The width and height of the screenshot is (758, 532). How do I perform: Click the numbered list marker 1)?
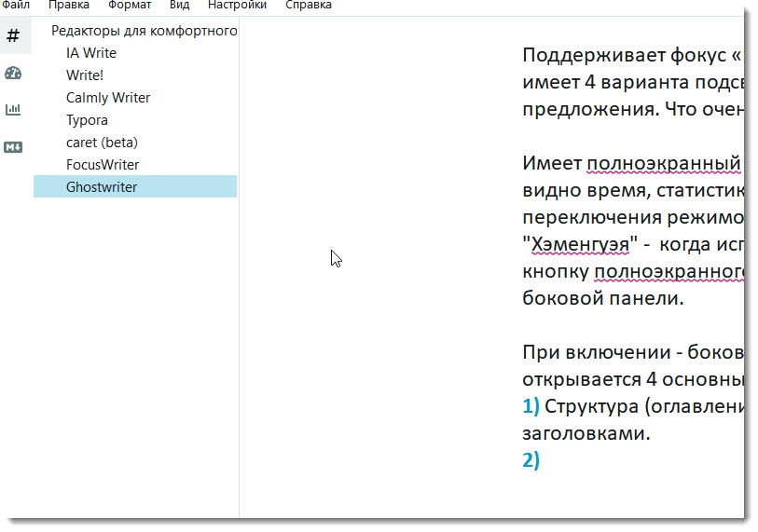pyautogui.click(x=531, y=406)
